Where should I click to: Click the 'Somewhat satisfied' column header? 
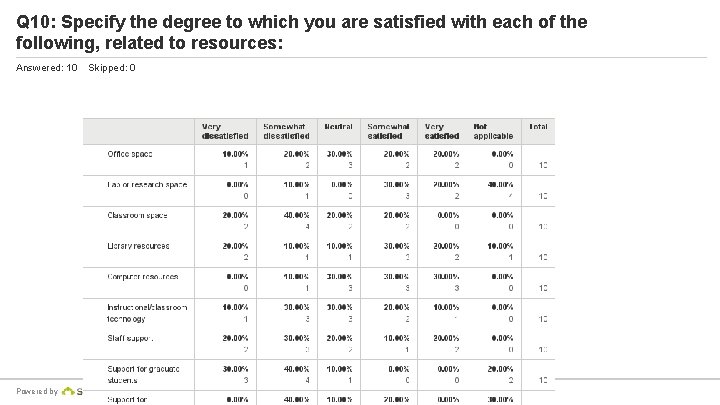(x=388, y=131)
